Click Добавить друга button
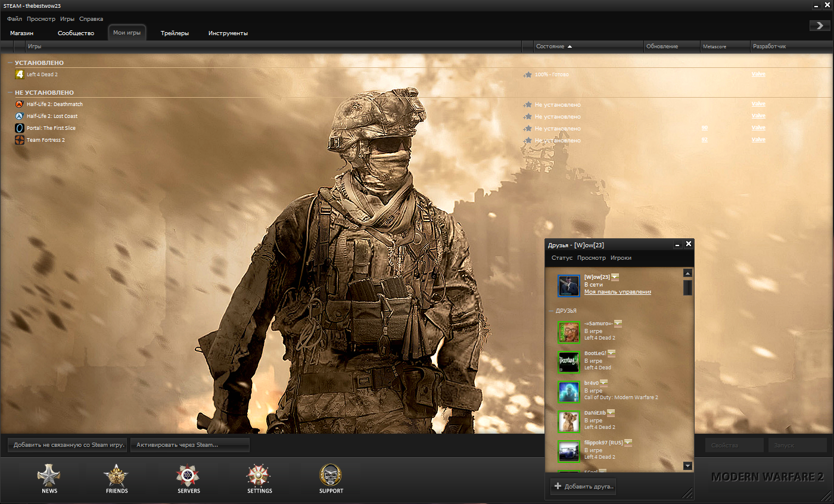Screen dimensions: 834x504 click(583, 486)
